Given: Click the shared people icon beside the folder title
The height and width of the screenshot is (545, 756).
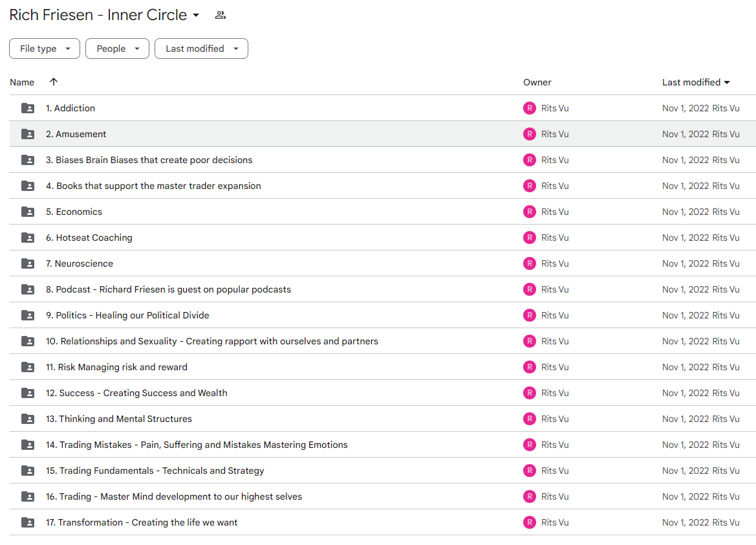Looking at the screenshot, I should 221,15.
